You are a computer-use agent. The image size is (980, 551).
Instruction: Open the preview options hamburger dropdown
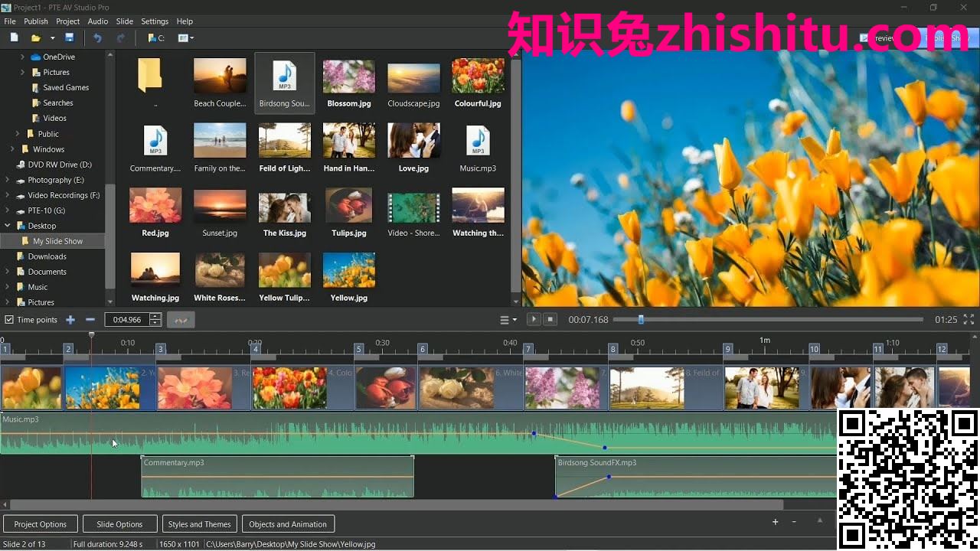[508, 320]
